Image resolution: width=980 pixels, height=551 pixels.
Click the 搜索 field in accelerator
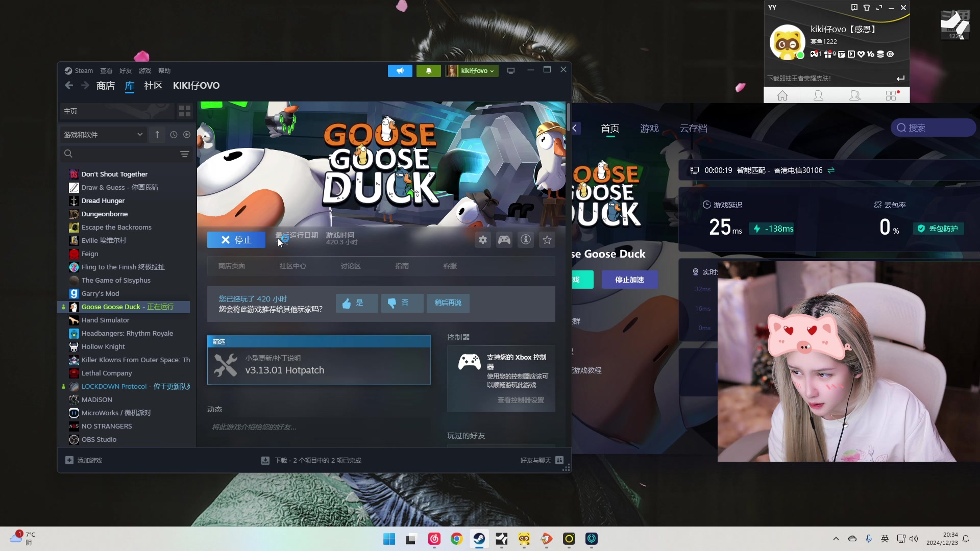pos(934,128)
